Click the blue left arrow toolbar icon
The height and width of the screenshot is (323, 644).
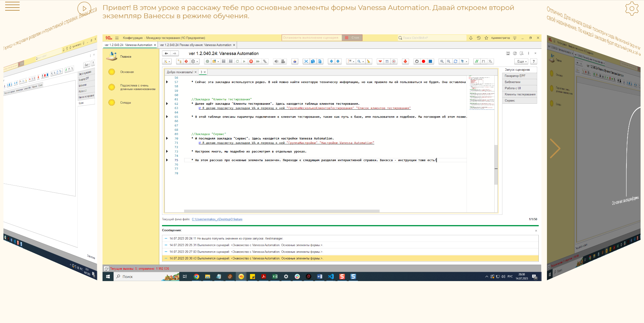tap(331, 62)
